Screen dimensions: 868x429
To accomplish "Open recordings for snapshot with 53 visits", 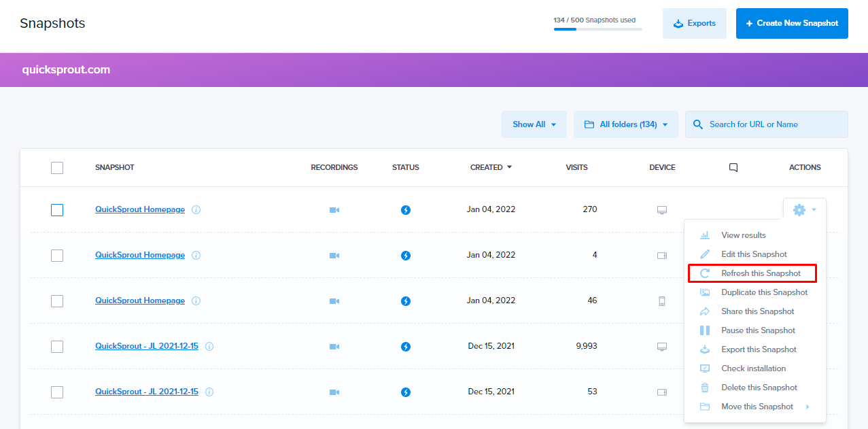I will click(x=334, y=392).
